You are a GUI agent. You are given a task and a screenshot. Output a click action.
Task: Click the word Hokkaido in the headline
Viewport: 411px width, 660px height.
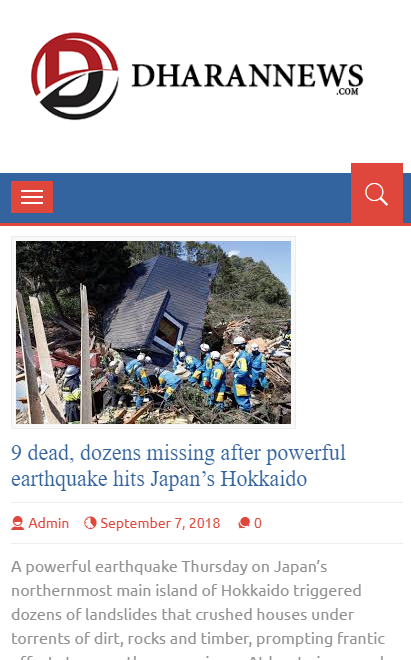tap(264, 479)
